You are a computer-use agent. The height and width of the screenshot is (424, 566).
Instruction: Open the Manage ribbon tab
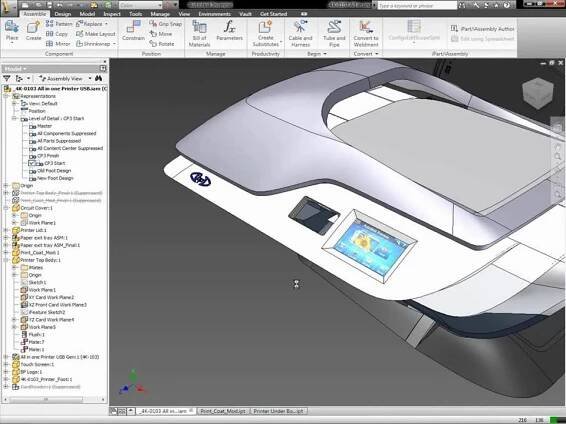[160, 14]
